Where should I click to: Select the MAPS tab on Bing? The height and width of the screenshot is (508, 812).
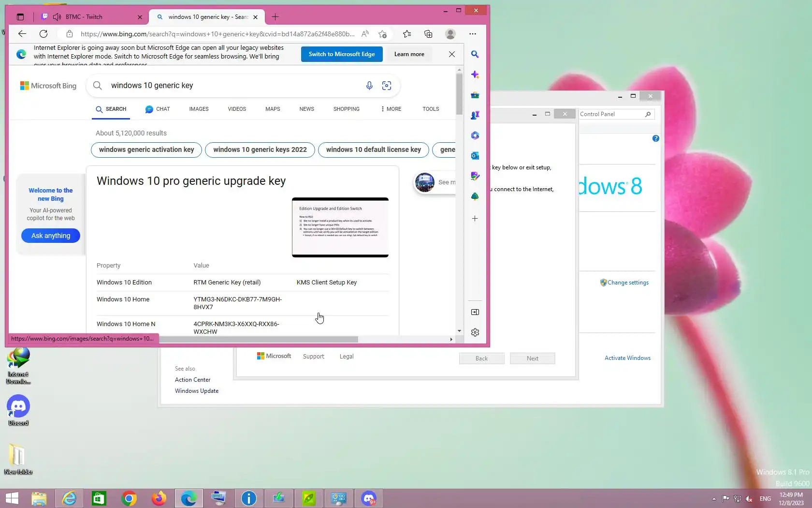click(x=273, y=109)
